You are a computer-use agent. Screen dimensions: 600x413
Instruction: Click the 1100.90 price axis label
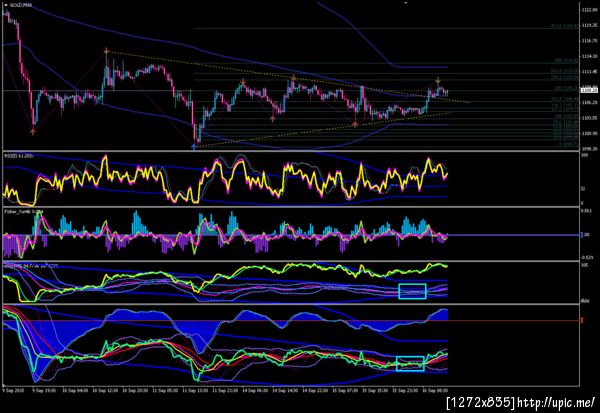(x=589, y=133)
